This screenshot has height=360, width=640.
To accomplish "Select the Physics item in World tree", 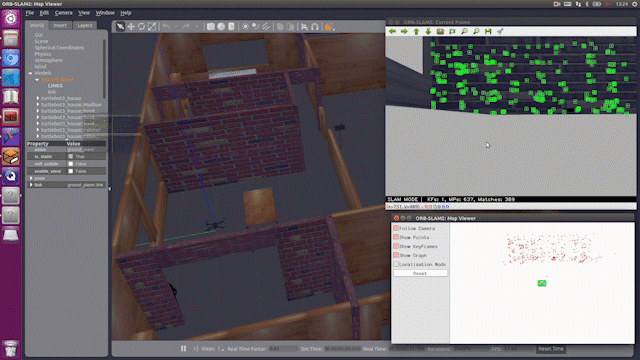I will pyautogui.click(x=43, y=54).
